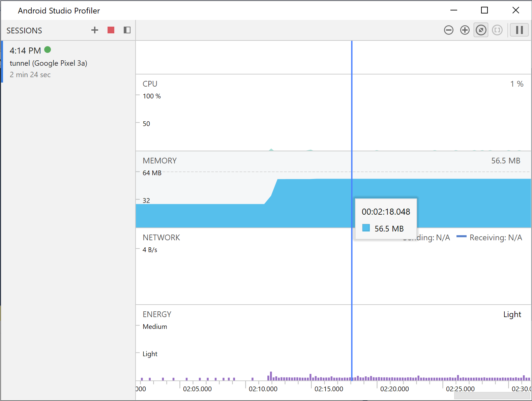Click the 02:20.000 mark on timeline axis
Screen dimensions: 532x401
[x=394, y=389]
